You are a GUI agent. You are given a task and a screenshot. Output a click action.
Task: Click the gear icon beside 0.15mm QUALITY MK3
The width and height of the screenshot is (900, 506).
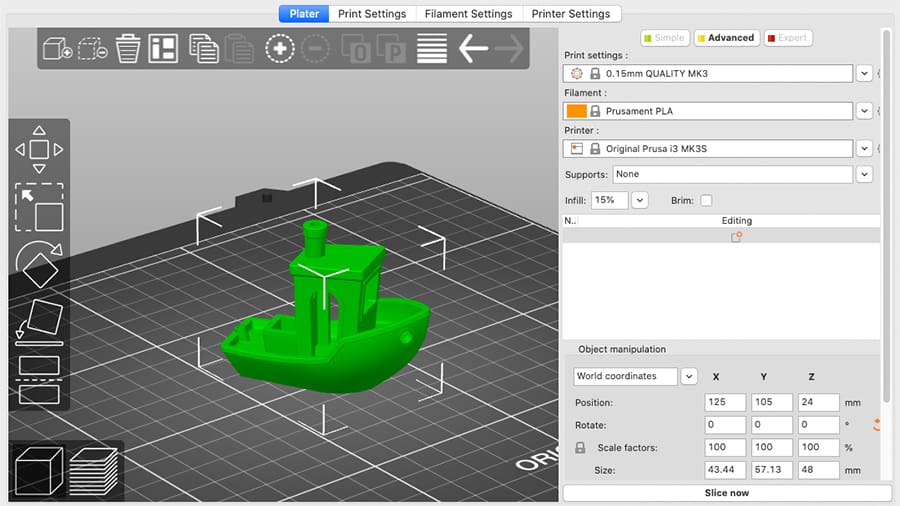577,73
